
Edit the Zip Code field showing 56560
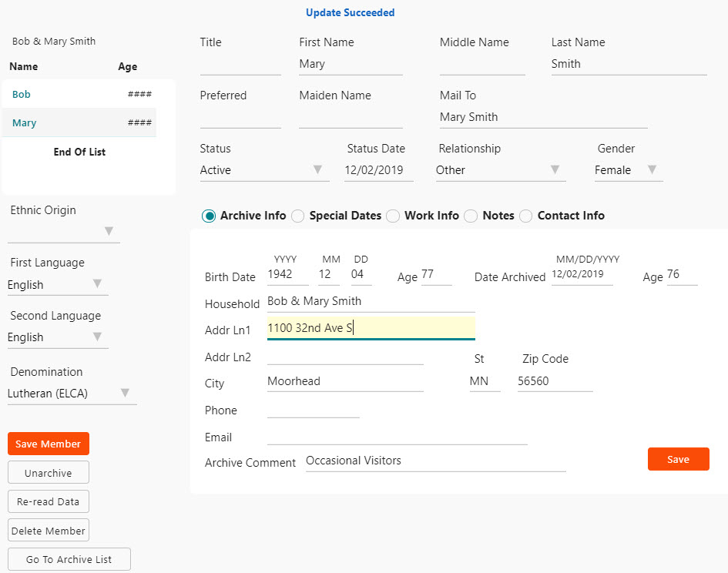[x=555, y=382]
